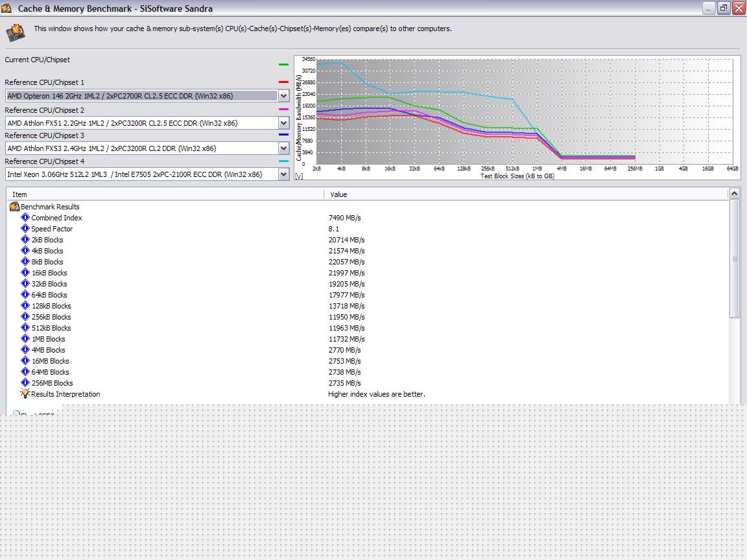Click the info icon beside 2kB Blocks
Viewport: 747px width, 560px height.
25,240
